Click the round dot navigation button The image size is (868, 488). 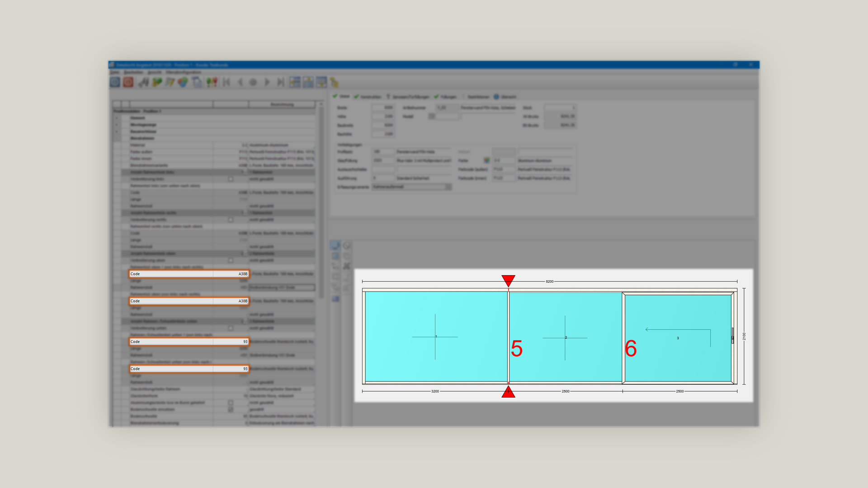click(x=253, y=82)
